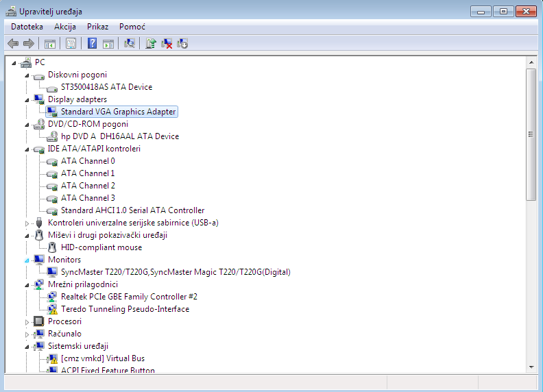Expand the Procesori category
This screenshot has height=392, width=543.
click(27, 321)
